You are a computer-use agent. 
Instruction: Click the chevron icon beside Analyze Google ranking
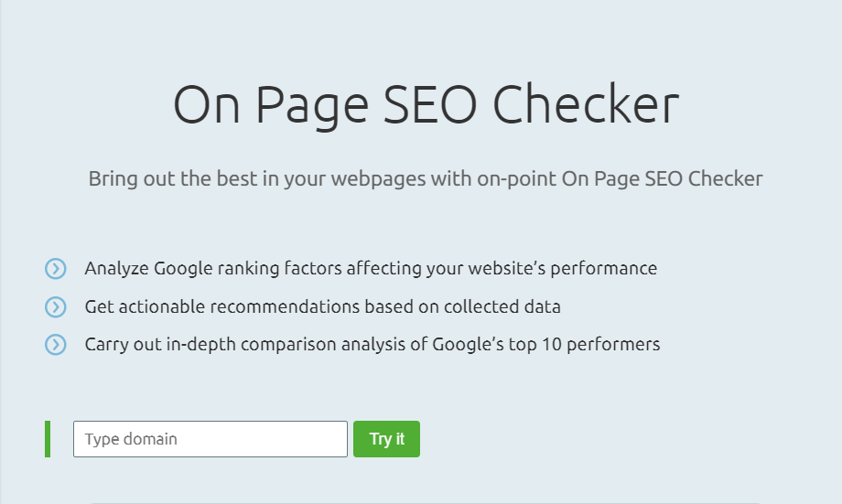pos(55,268)
